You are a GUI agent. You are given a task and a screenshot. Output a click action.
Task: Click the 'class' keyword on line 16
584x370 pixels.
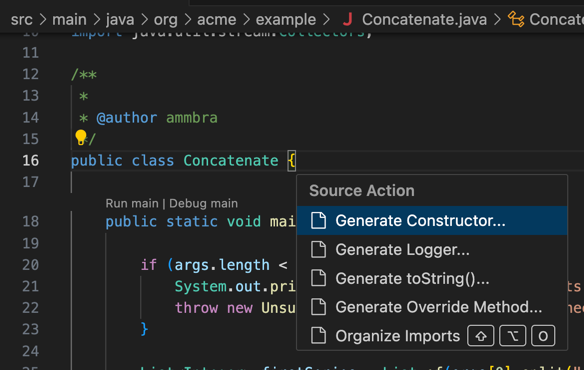point(153,161)
